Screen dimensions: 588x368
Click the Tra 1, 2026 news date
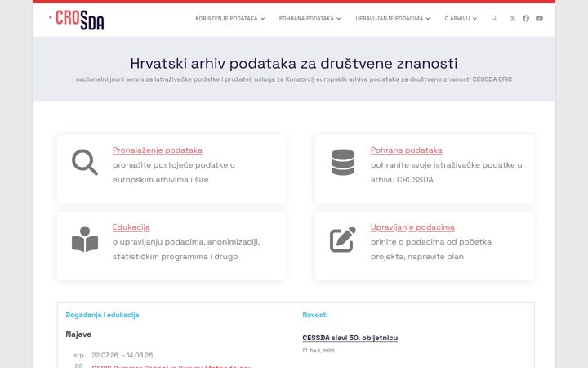pos(322,350)
